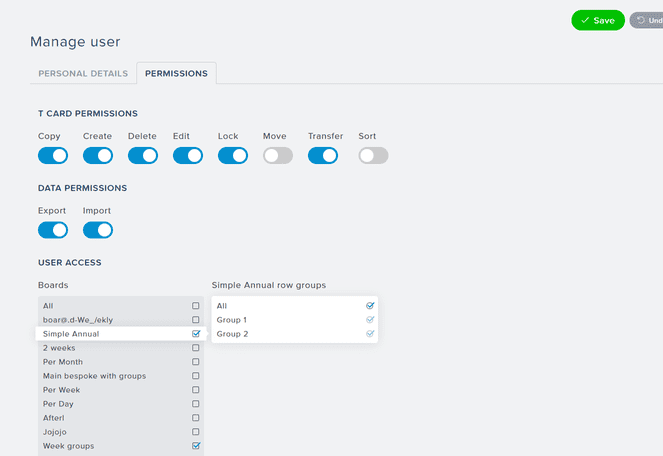Image resolution: width=663 pixels, height=456 pixels.
Task: Select the Permissions tab
Action: coord(176,73)
